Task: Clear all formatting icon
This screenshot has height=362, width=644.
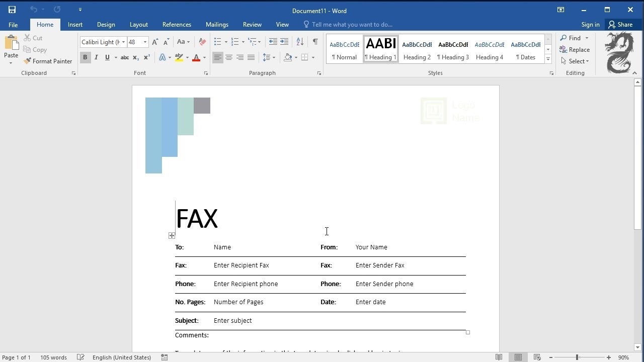Action: 202,42
